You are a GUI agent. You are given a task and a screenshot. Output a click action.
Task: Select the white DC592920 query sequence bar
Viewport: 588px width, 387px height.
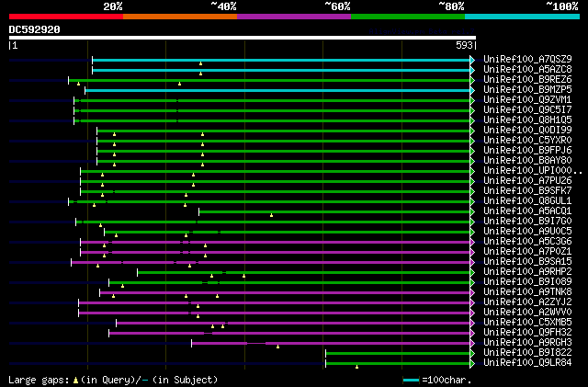point(243,38)
